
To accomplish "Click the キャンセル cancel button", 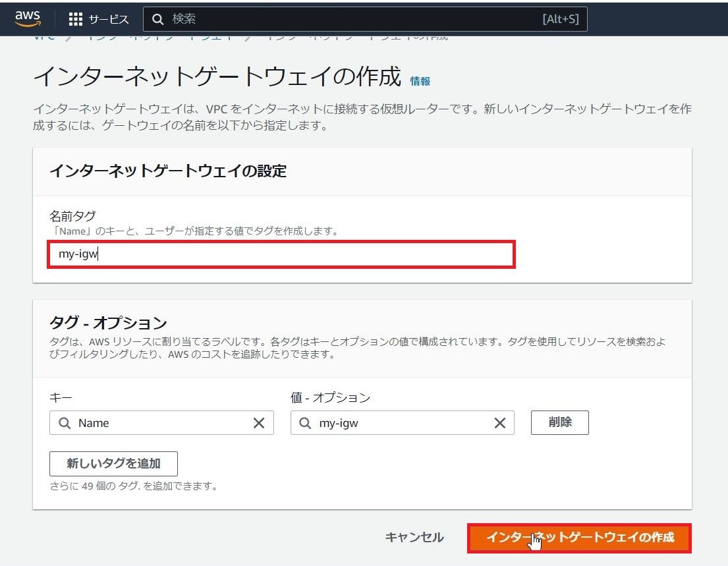I will tap(414, 537).
